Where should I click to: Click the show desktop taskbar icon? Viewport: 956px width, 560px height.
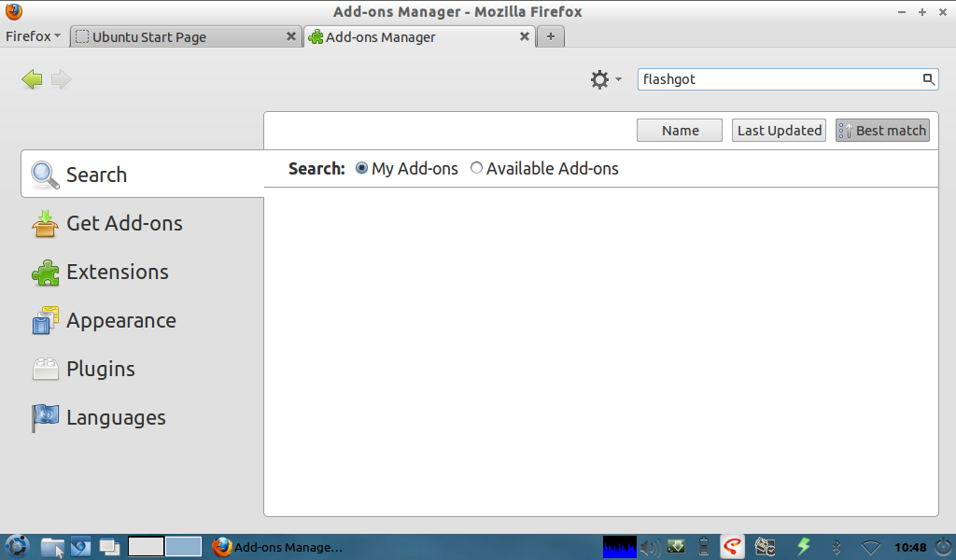click(110, 547)
